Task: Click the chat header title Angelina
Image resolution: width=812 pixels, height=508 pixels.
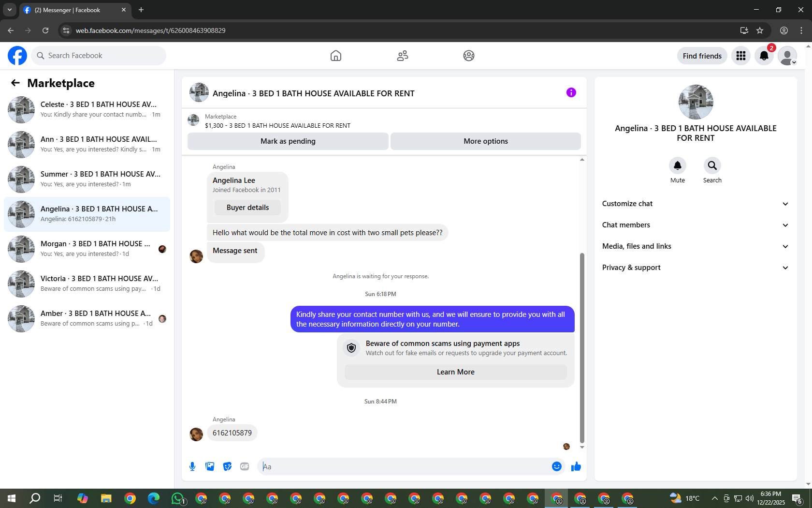Action: click(x=314, y=93)
